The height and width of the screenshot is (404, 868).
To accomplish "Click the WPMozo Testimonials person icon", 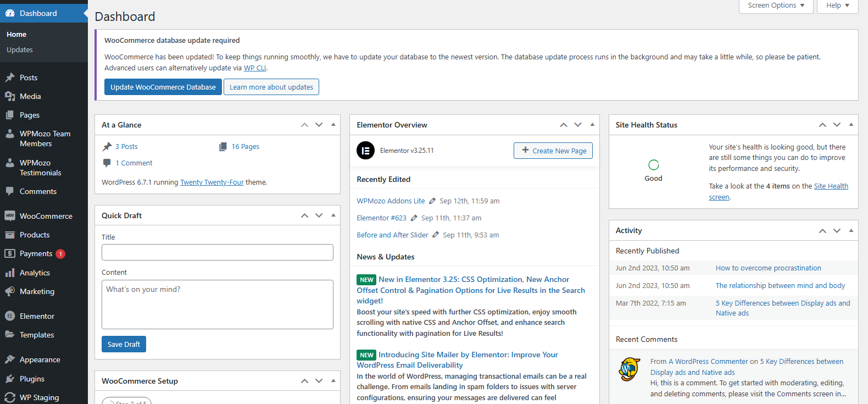I will (10, 163).
